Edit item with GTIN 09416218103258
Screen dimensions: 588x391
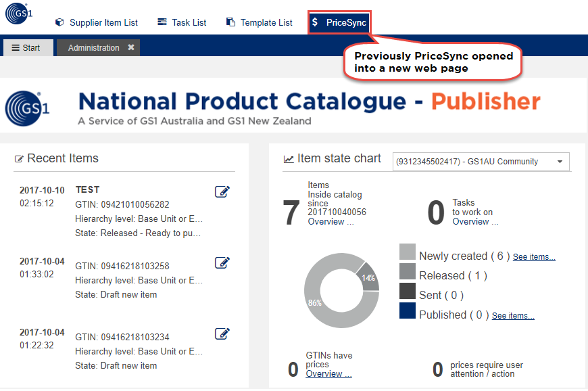[222, 262]
